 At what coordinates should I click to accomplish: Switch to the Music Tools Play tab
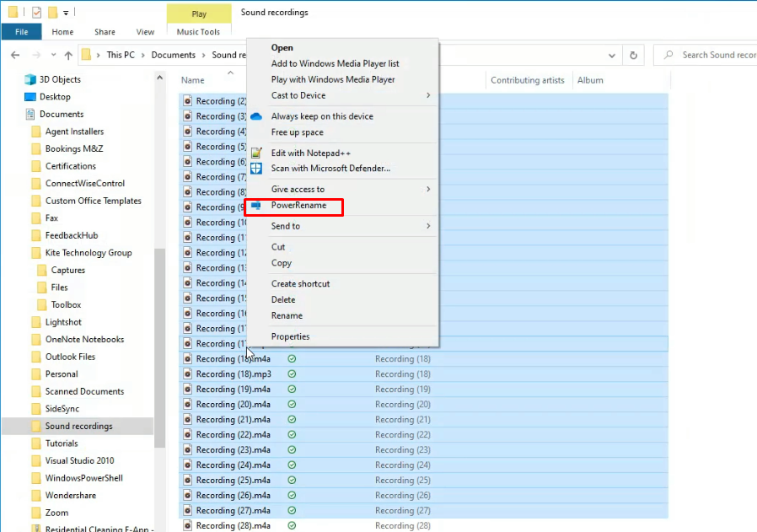198,13
